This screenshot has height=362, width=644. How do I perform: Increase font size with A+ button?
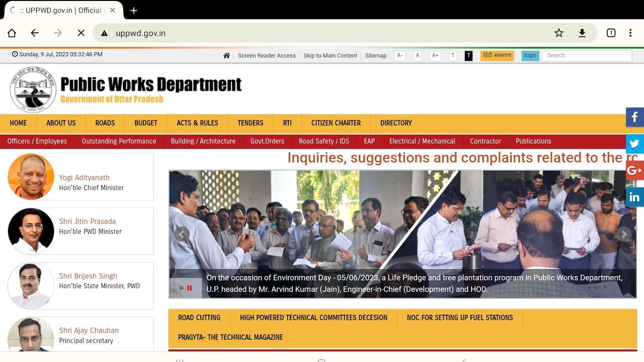(x=435, y=56)
